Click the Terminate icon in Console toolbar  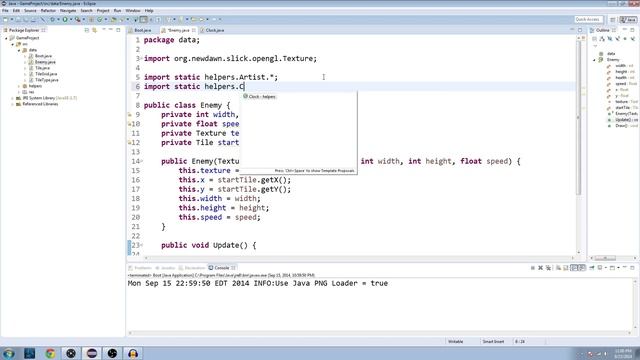[x=533, y=268]
